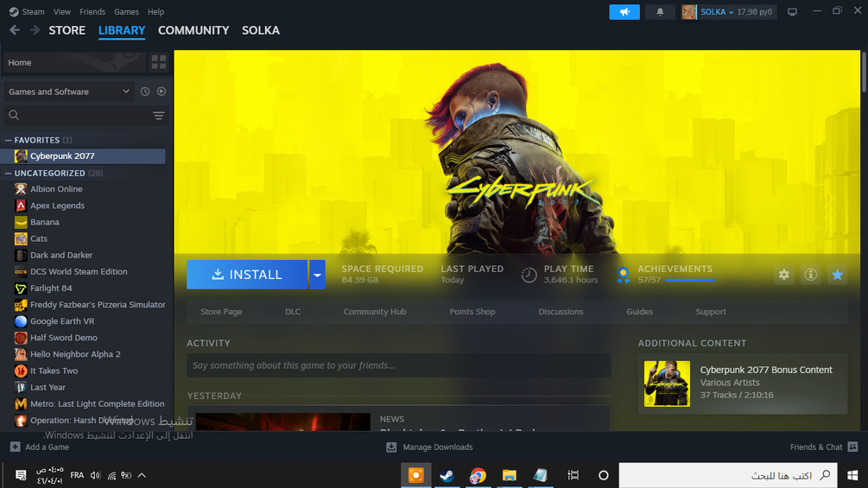Open the Help menu
Image resolution: width=868 pixels, height=488 pixels.
pos(155,11)
